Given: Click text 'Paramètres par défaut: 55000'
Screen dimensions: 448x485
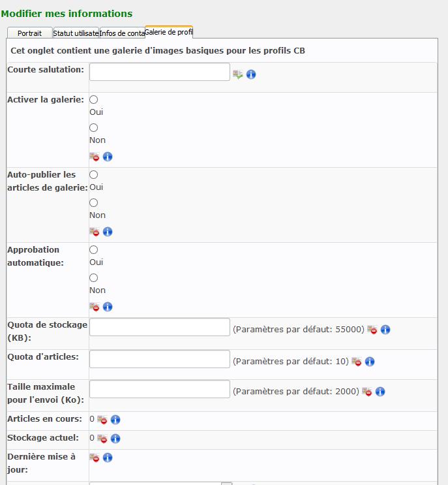Looking at the screenshot, I should click(299, 330).
